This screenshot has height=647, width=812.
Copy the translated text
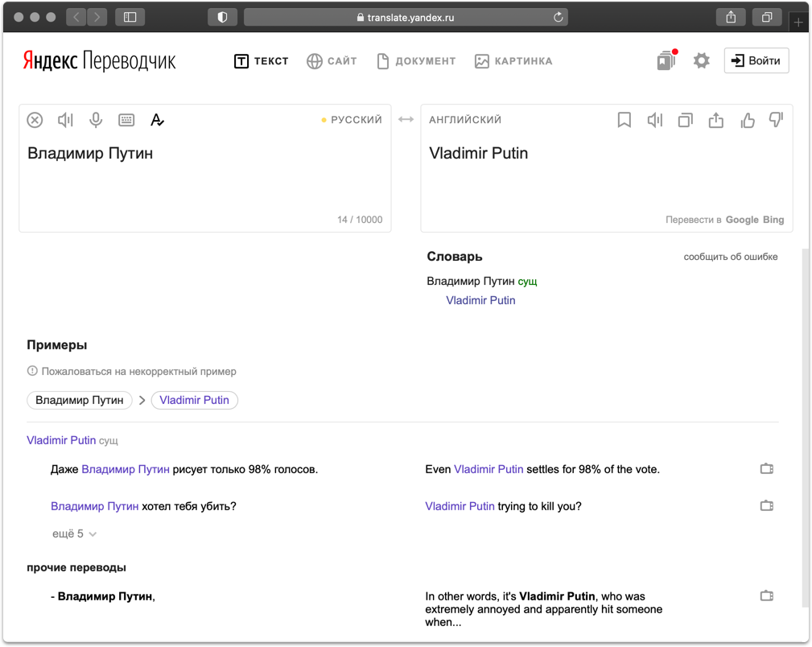pos(685,120)
